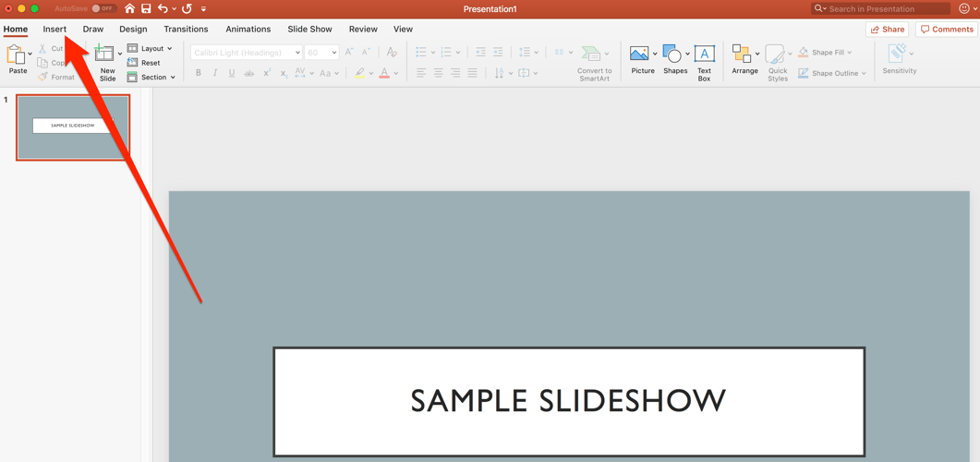The height and width of the screenshot is (462, 980).
Task: Open the line spacing dropdown
Action: tap(537, 53)
